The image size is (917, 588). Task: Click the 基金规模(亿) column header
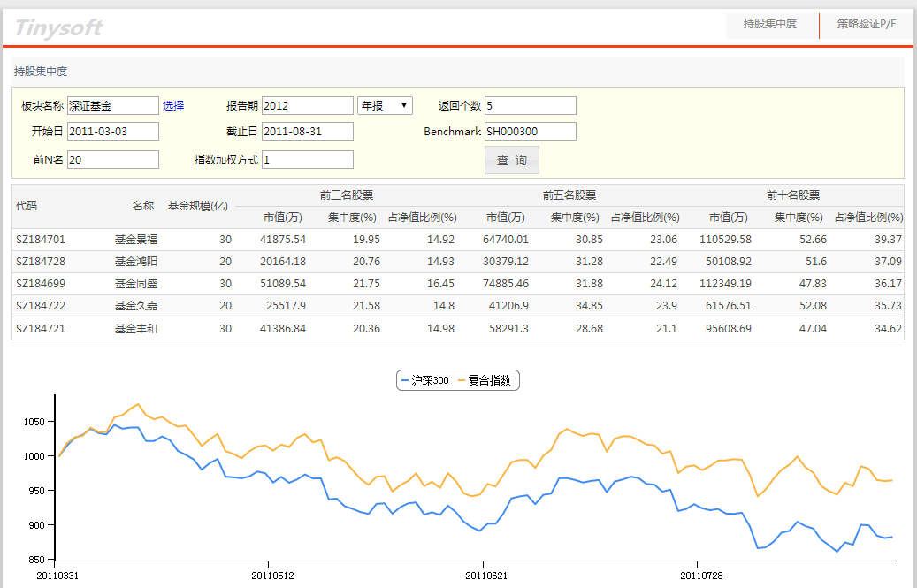point(198,206)
